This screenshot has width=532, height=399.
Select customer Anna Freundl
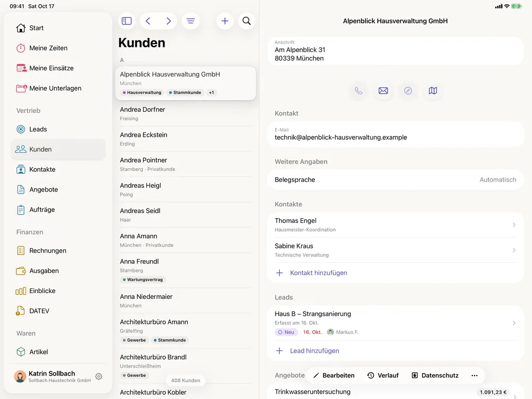click(186, 270)
